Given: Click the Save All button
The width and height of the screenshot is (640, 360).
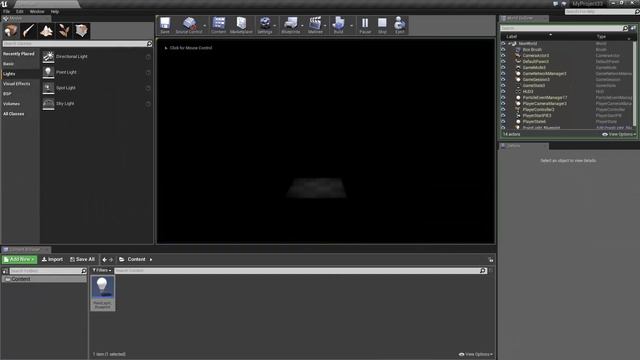Looking at the screenshot, I should coord(82,260).
